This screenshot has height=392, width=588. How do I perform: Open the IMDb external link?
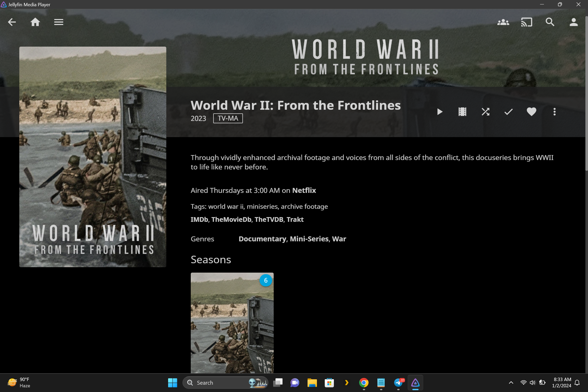pyautogui.click(x=199, y=219)
